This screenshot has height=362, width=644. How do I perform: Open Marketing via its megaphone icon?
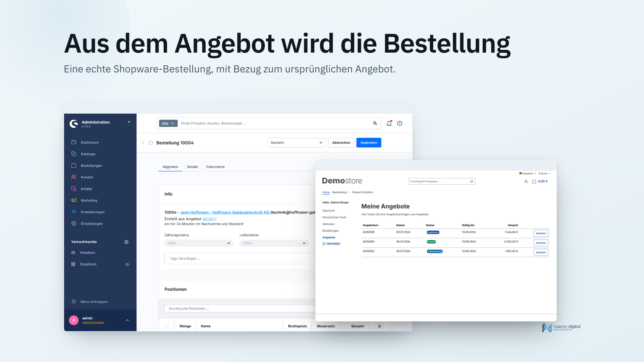point(74,200)
